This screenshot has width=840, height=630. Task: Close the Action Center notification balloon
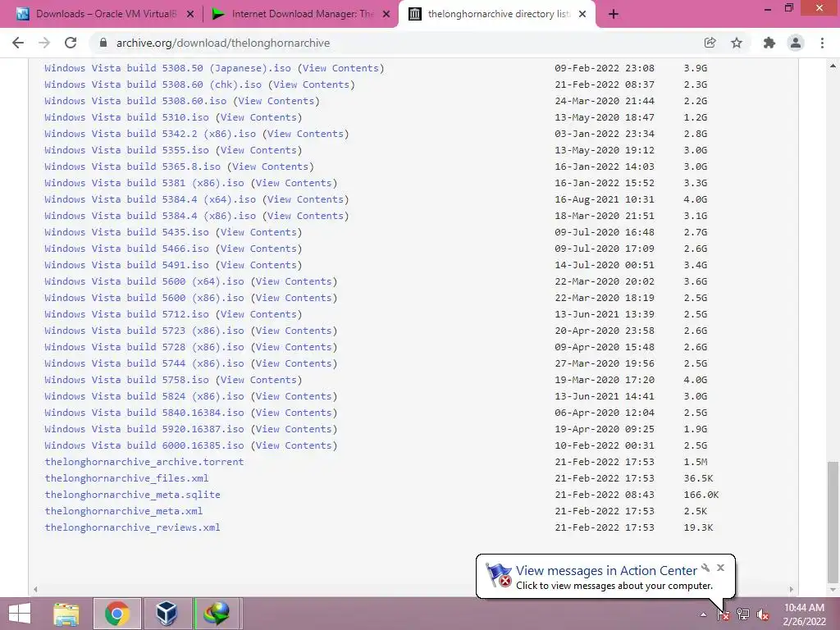pyautogui.click(x=720, y=568)
